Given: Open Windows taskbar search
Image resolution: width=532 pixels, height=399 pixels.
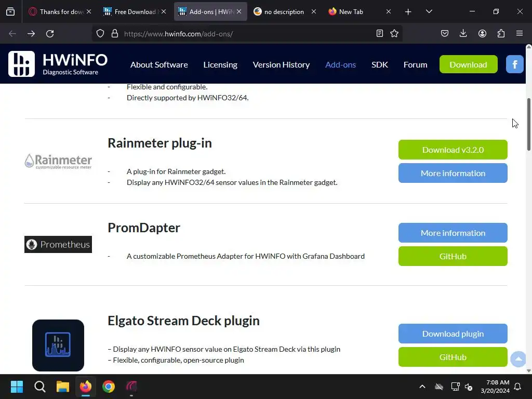Looking at the screenshot, I should click(x=39, y=387).
